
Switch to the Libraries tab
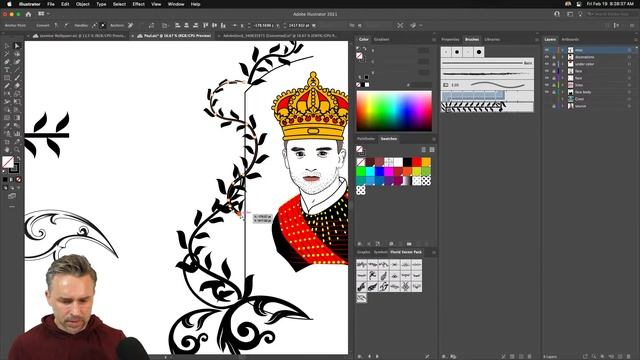tap(492, 40)
